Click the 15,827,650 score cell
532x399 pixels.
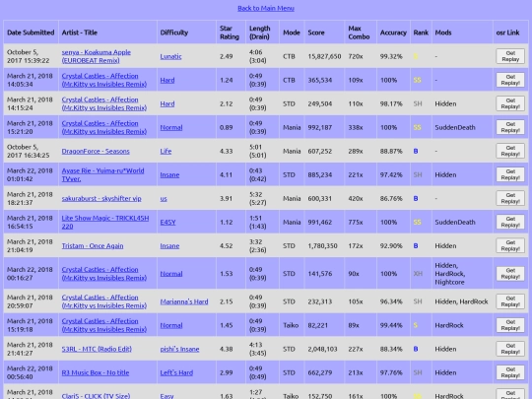[x=324, y=56]
